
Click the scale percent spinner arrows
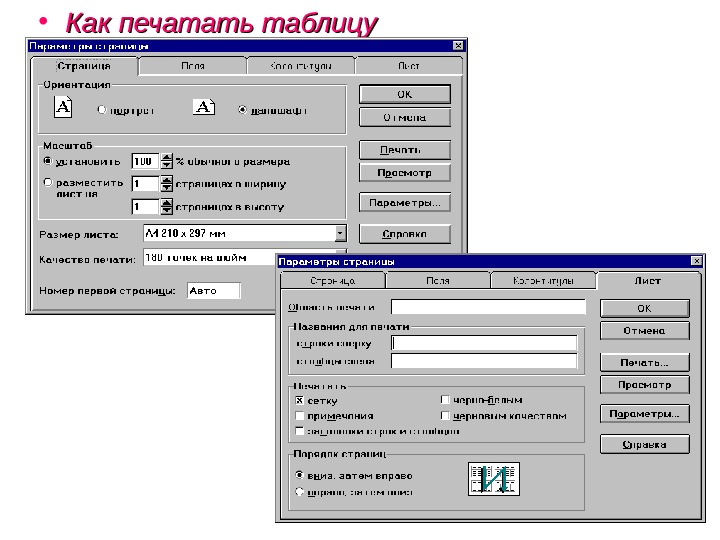click(x=167, y=161)
